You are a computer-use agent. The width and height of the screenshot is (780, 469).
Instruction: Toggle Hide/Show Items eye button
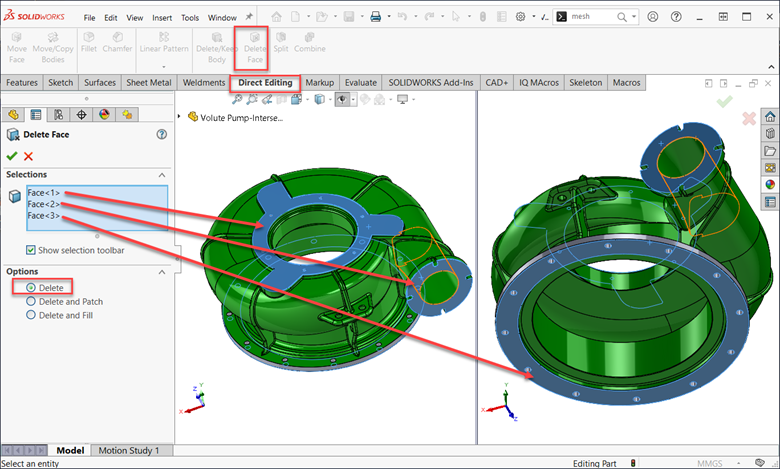(x=341, y=99)
